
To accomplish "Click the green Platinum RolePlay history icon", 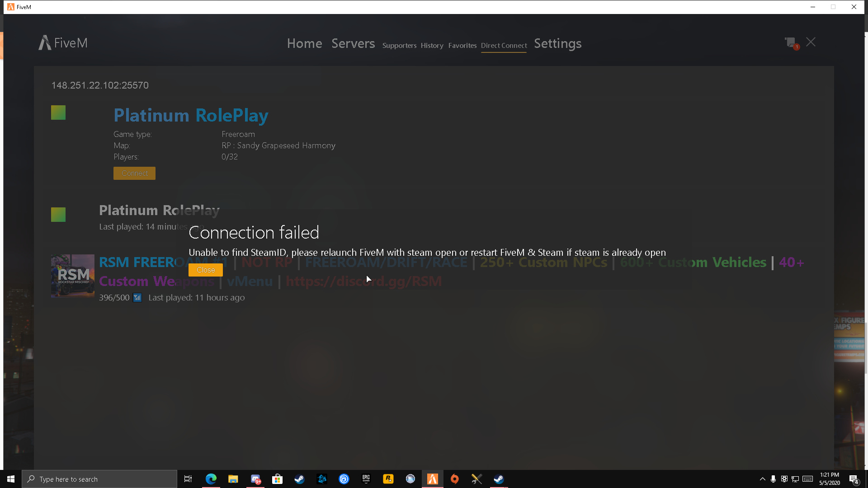I will tap(58, 215).
